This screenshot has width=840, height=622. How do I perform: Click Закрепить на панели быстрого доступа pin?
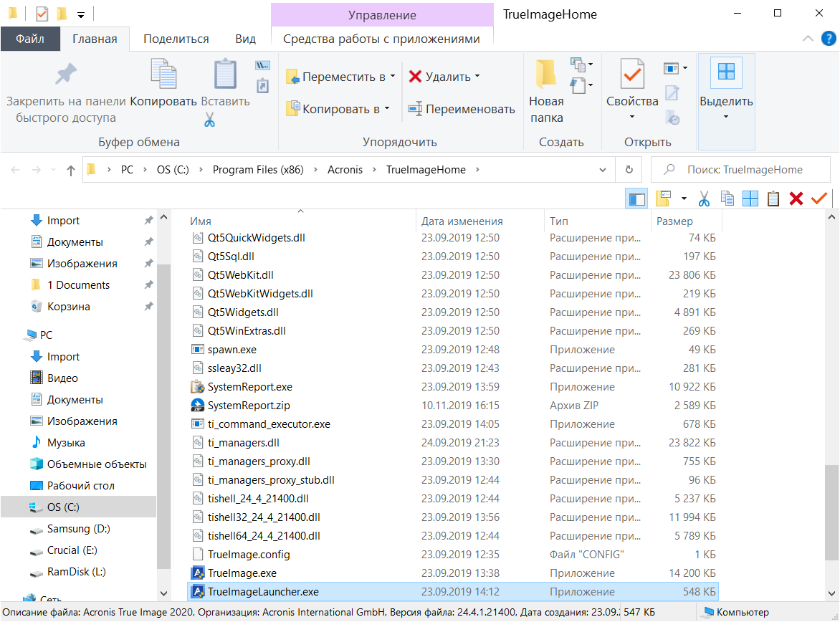coord(66,74)
